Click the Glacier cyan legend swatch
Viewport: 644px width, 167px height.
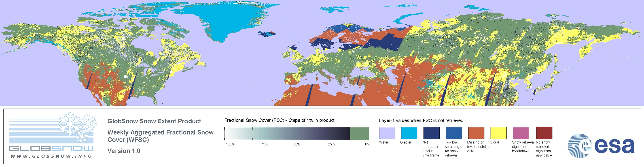coord(409,133)
